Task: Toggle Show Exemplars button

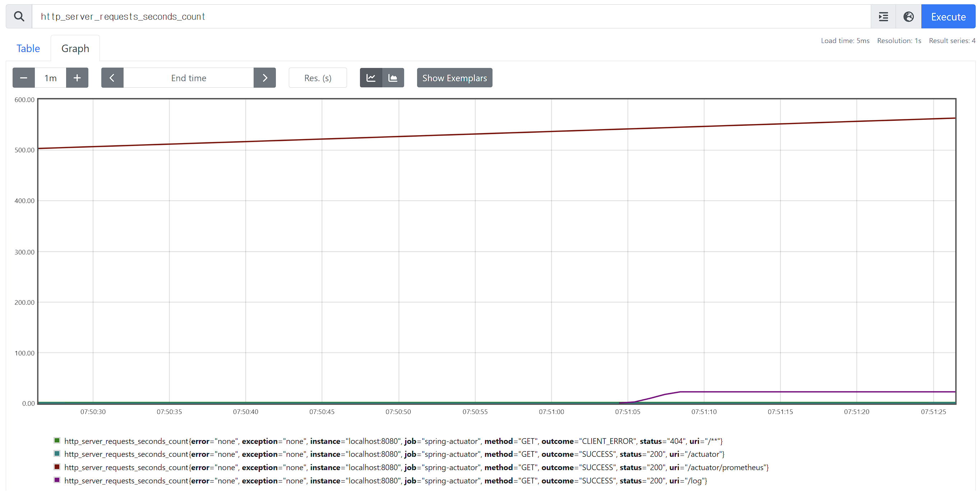Action: (x=454, y=78)
